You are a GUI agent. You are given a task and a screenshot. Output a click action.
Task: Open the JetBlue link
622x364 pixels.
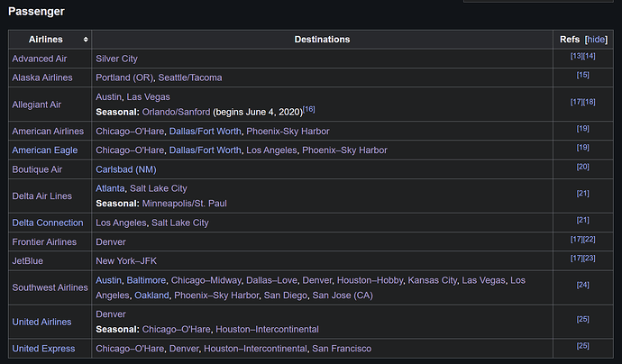click(x=27, y=261)
